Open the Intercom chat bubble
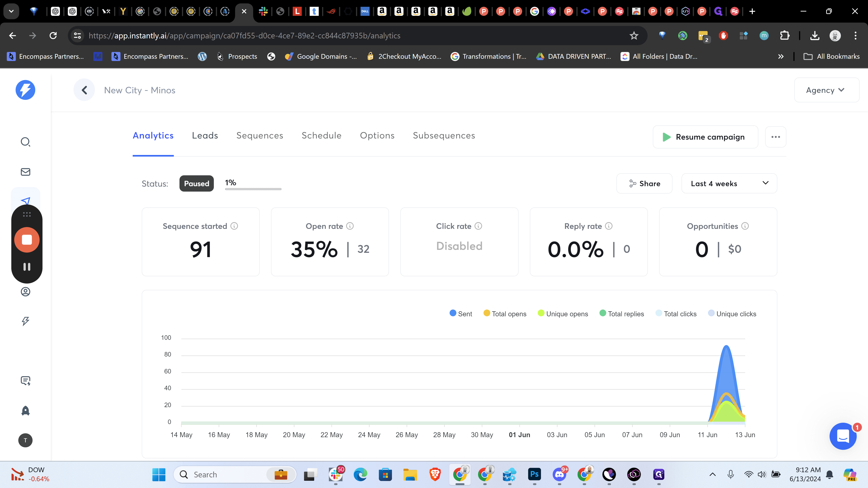This screenshot has width=868, height=488. [843, 436]
